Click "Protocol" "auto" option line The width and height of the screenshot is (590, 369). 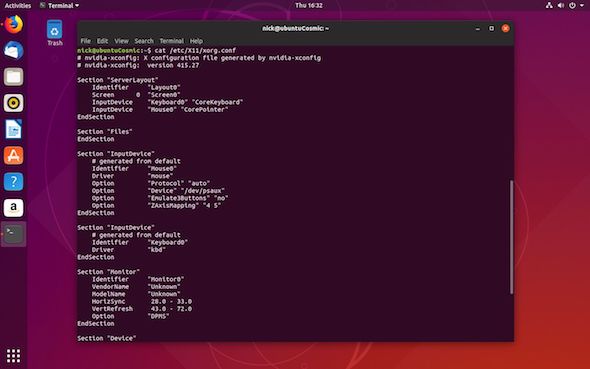[151, 184]
